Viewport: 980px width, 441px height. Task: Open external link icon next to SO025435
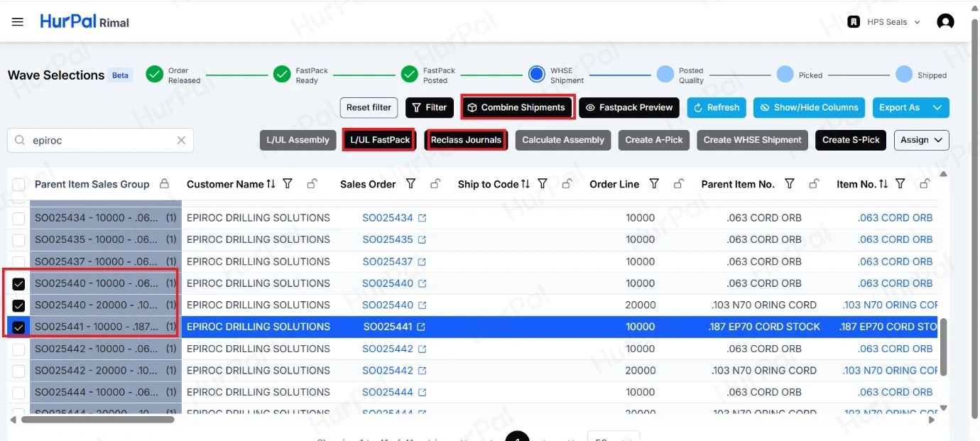point(422,240)
